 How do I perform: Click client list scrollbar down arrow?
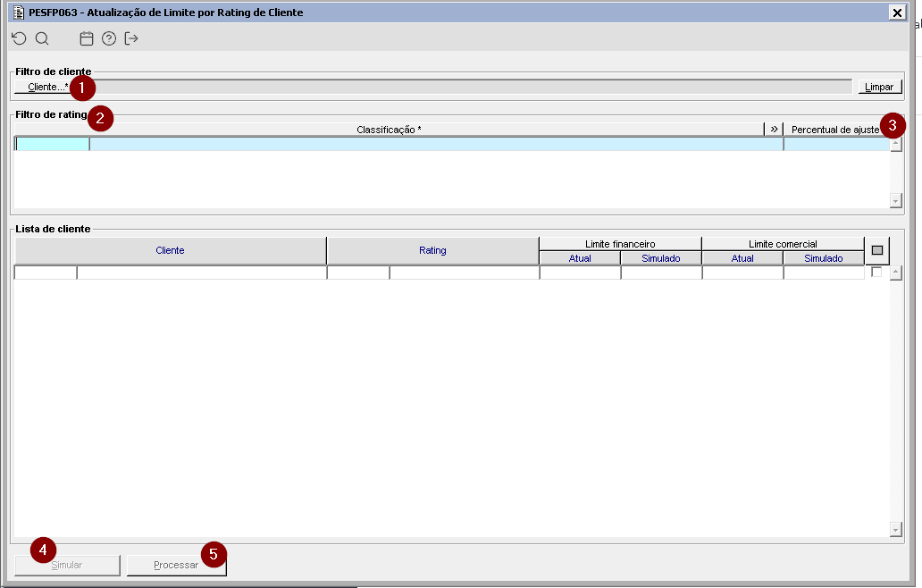point(896,529)
